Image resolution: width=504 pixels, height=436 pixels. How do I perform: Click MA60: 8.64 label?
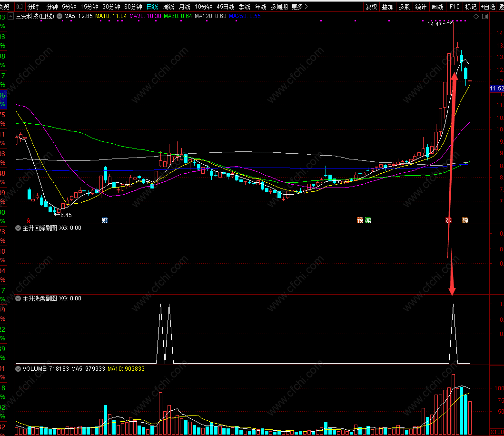click(178, 16)
